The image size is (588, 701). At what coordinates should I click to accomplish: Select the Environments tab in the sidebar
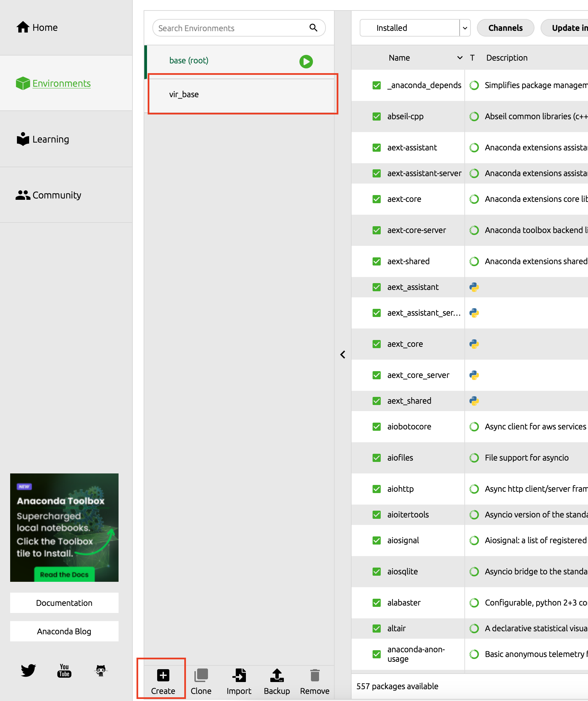click(x=66, y=83)
